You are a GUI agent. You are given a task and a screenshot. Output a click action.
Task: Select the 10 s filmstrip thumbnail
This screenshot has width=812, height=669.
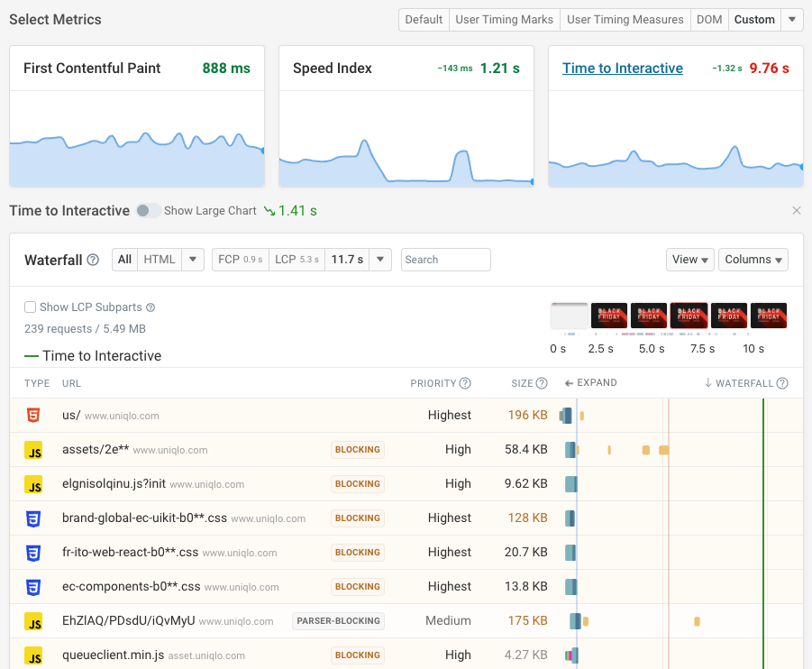[x=769, y=316]
